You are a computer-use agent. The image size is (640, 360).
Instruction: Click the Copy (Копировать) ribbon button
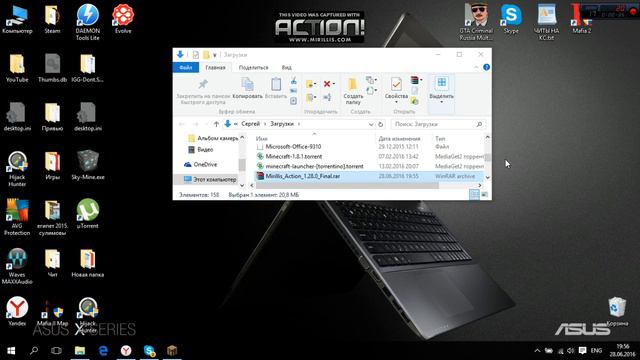pos(247,88)
